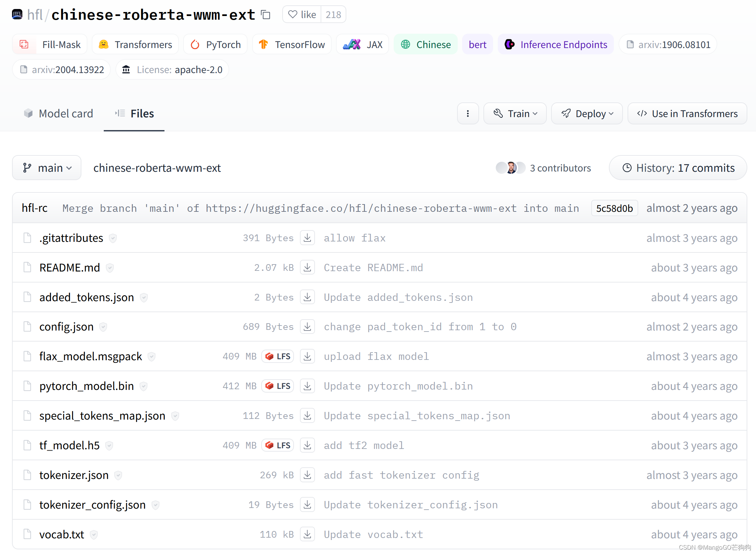Expand the Deploy dropdown
This screenshot has width=756, height=554.
point(587,114)
